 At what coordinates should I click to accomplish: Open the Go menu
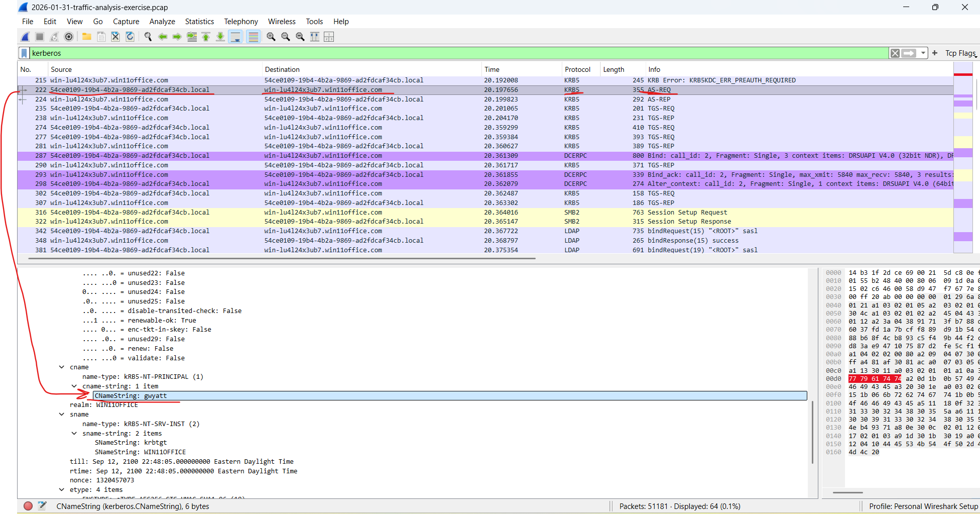[x=98, y=22]
